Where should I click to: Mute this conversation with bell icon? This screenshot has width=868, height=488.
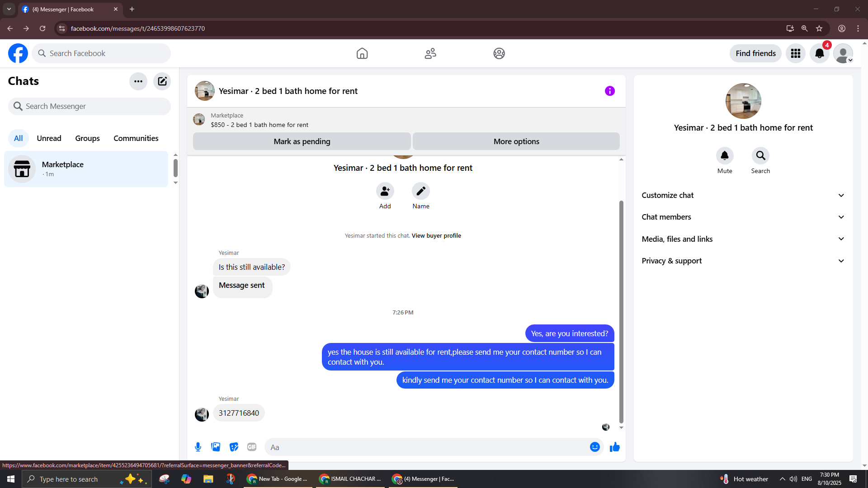point(724,156)
